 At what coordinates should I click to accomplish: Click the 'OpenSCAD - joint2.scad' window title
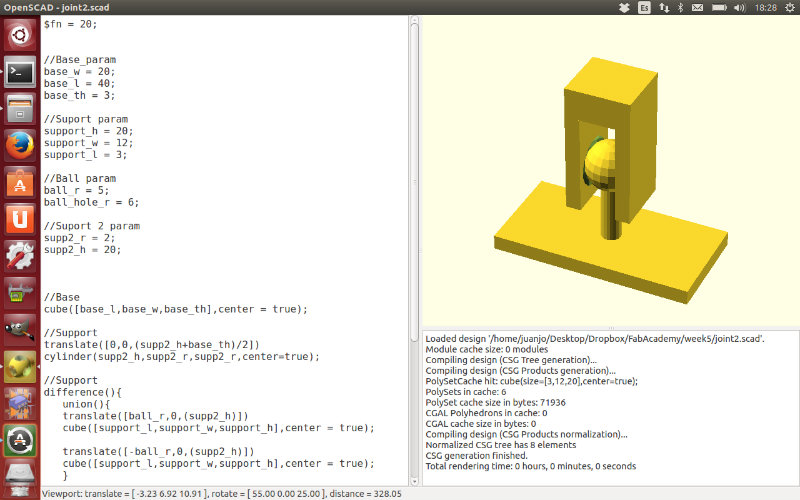(57, 8)
